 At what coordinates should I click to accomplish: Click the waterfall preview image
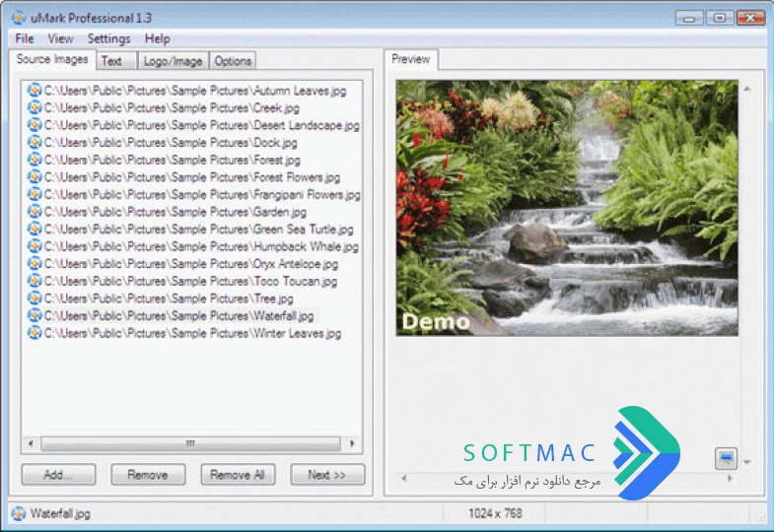pyautogui.click(x=567, y=208)
